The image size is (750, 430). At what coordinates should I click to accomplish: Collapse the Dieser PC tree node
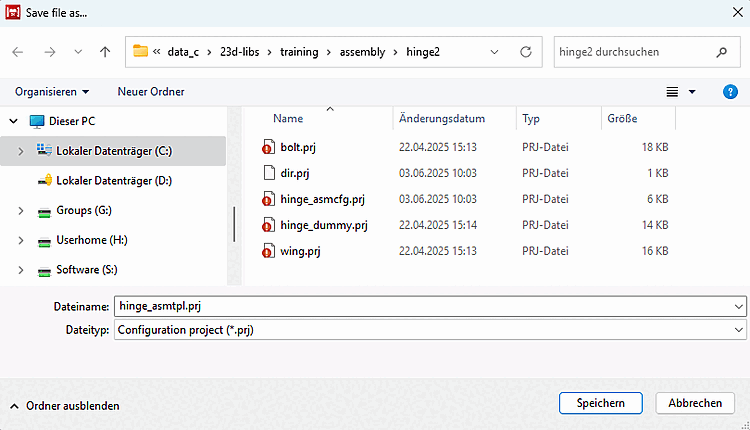point(14,121)
